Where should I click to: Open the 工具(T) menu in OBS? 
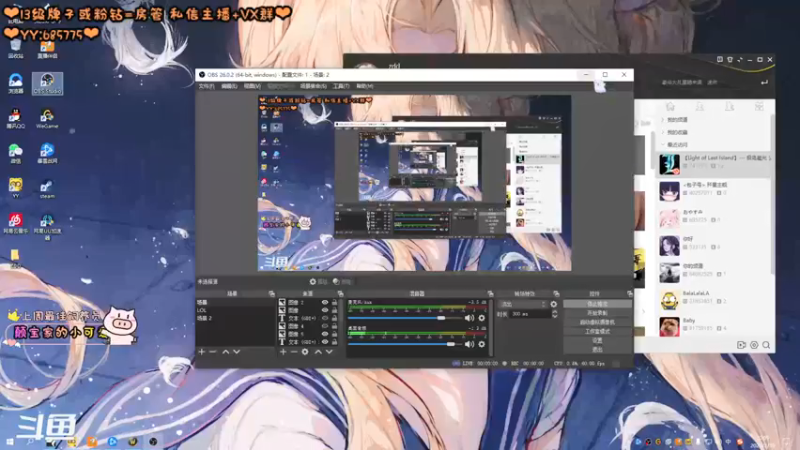coord(341,86)
